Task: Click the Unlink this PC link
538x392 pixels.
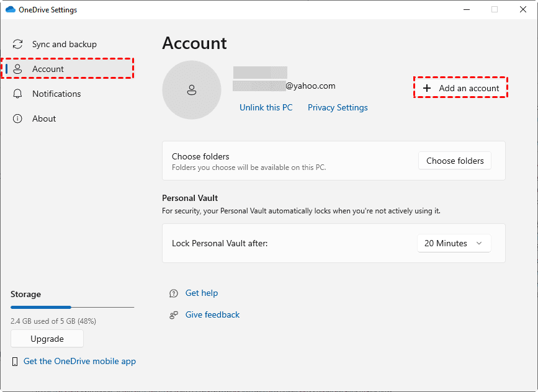Action: coord(266,107)
